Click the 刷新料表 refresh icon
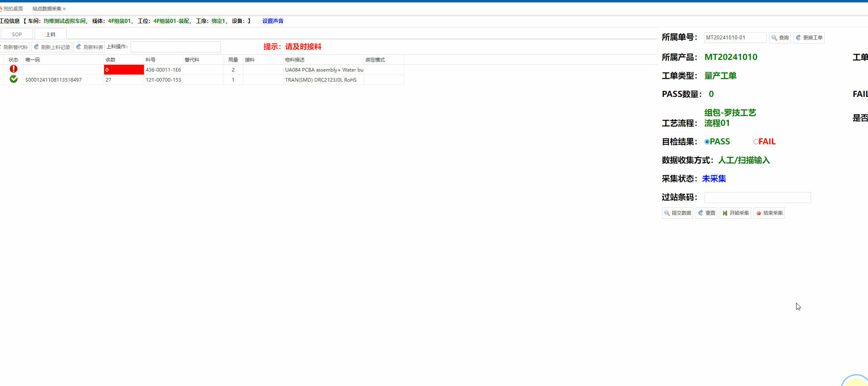 point(79,47)
